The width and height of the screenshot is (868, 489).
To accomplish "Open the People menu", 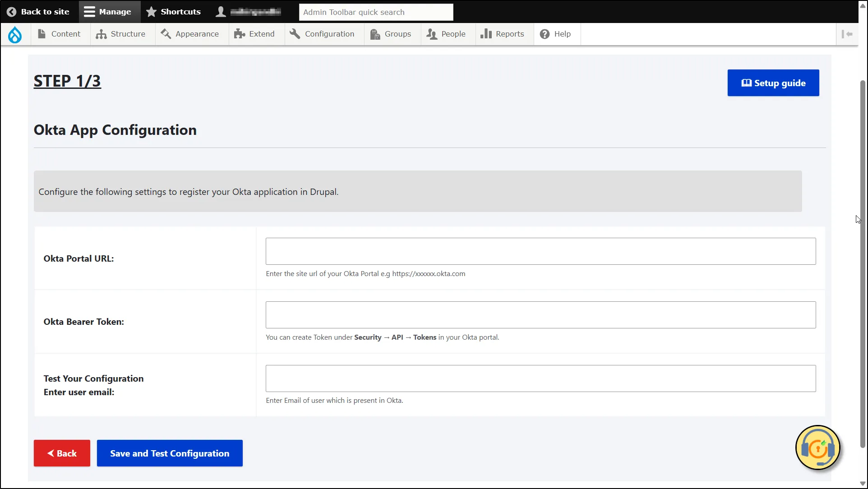I will point(448,34).
